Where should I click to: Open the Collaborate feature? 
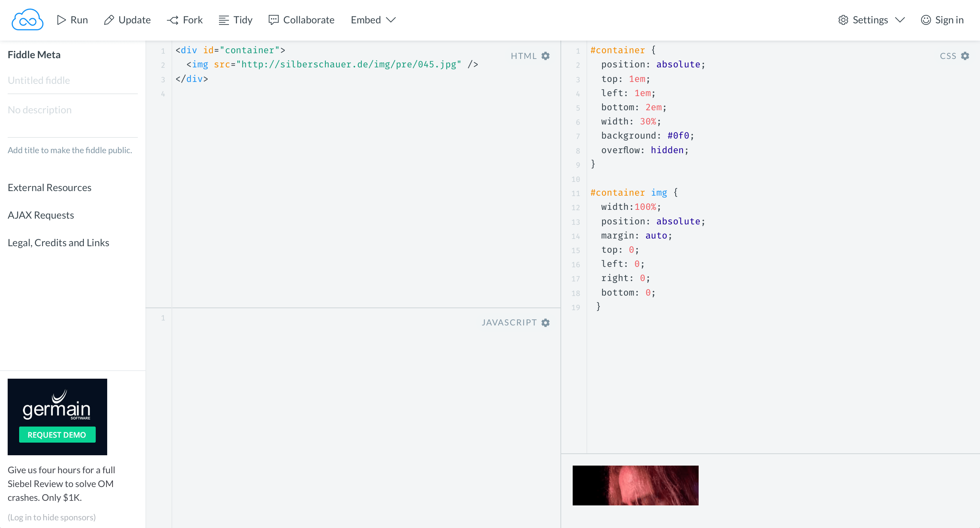302,20
